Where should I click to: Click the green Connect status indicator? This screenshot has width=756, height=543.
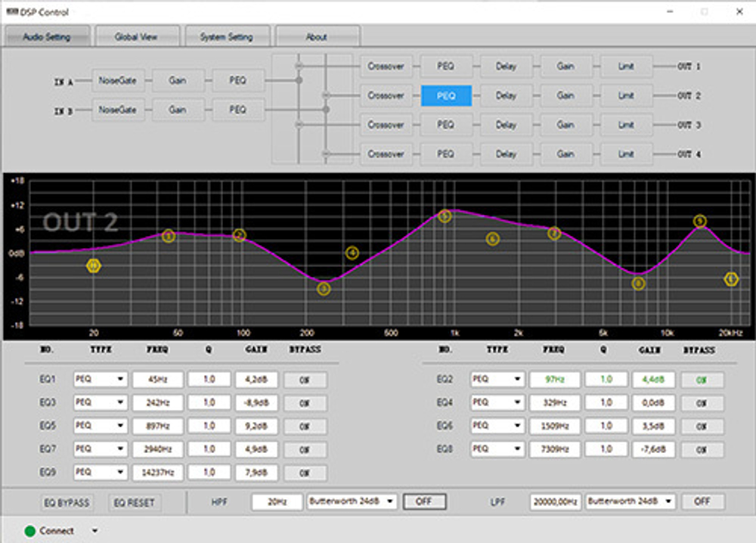(x=30, y=531)
